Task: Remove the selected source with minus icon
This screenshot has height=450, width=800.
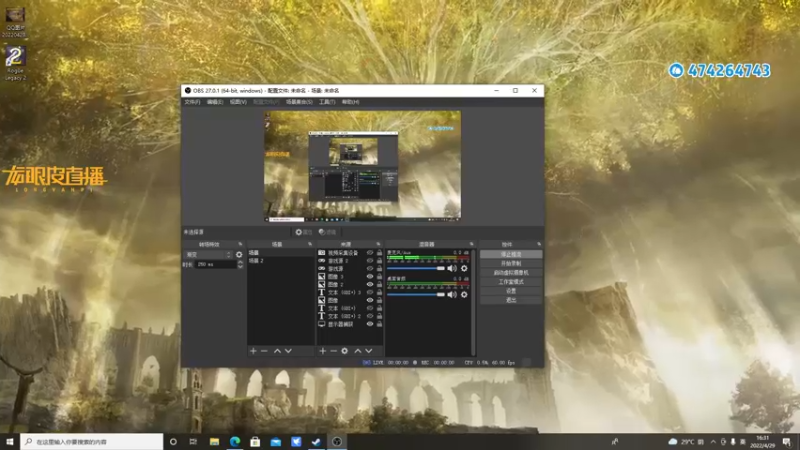Action: tap(333, 351)
